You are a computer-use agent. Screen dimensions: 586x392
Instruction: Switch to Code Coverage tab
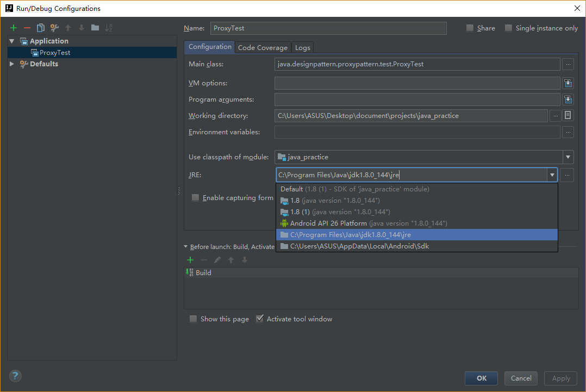coord(263,47)
